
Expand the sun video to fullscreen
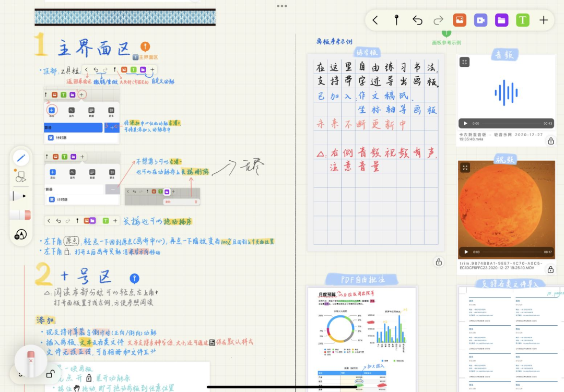click(465, 167)
